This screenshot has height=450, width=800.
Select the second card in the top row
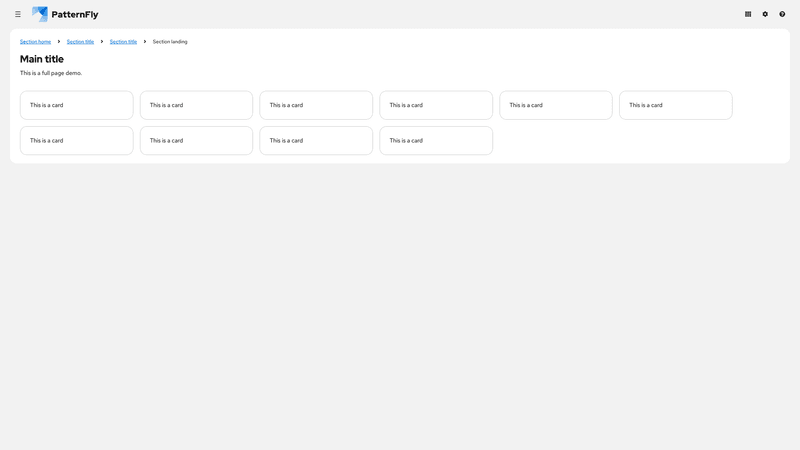196,105
